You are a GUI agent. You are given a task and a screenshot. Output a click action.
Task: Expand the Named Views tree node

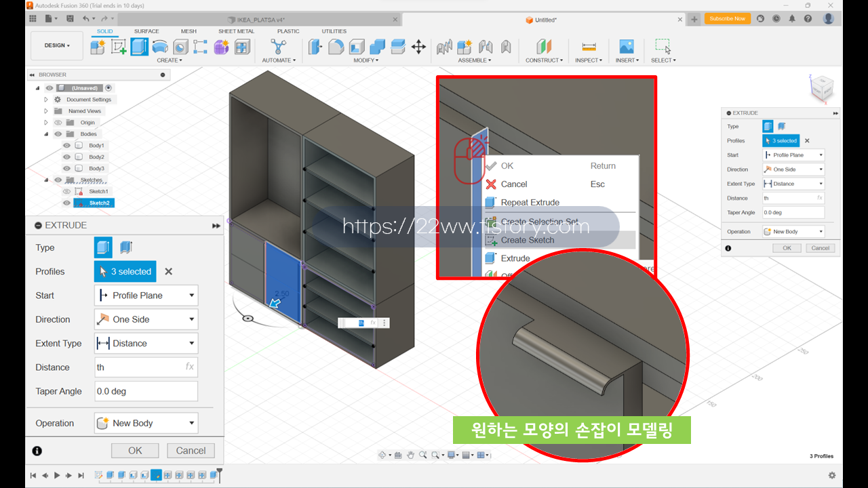(46, 111)
